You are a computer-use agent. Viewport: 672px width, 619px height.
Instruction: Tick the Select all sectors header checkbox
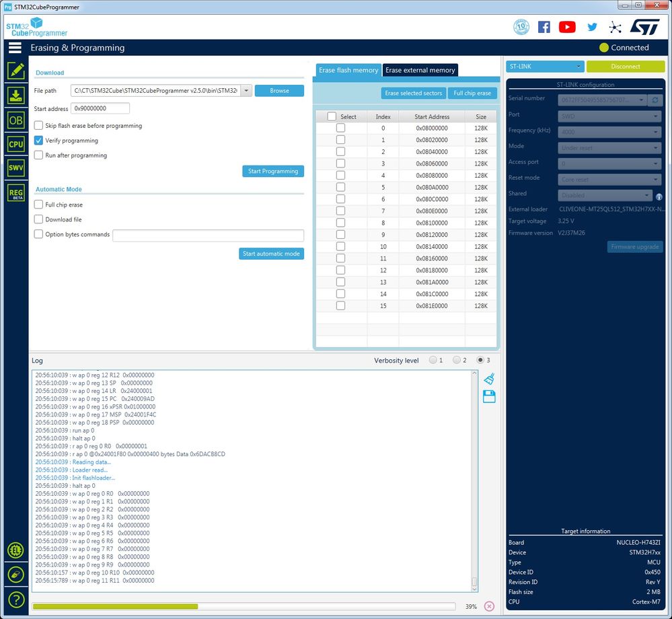tap(332, 116)
